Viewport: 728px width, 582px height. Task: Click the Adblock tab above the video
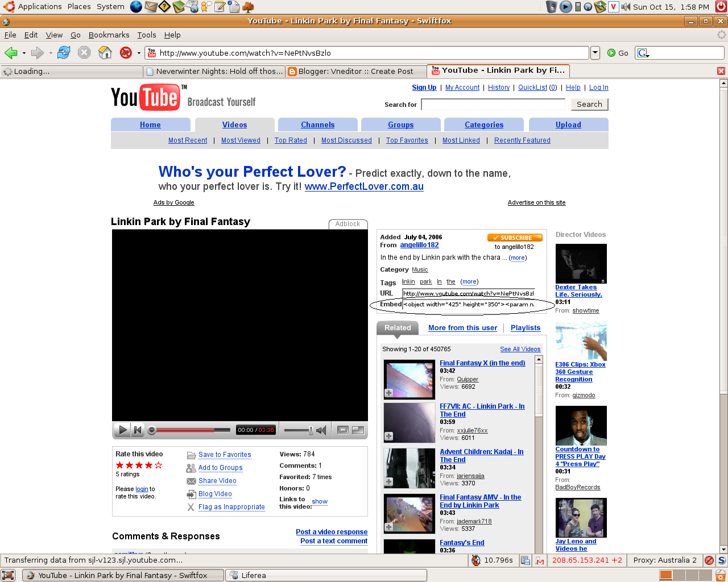[348, 224]
